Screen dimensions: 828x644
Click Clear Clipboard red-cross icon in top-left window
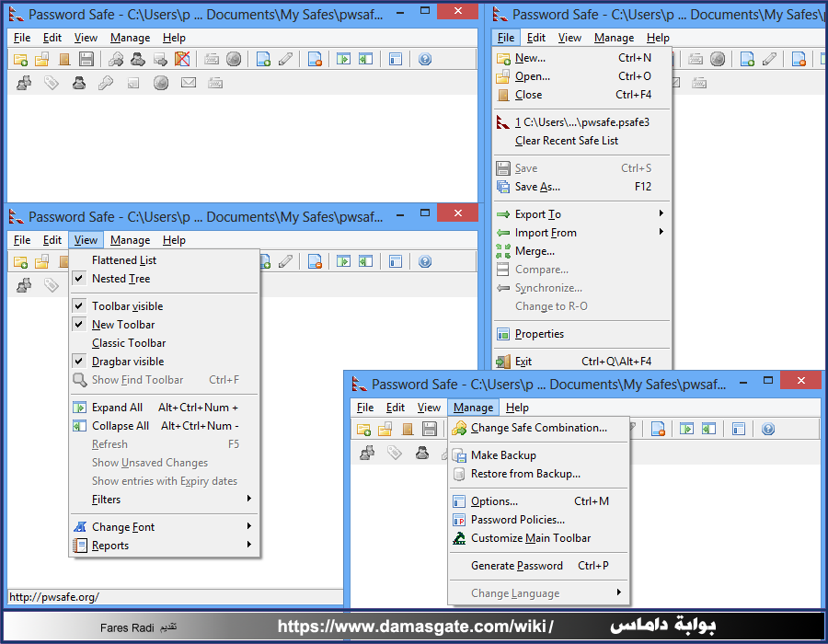pos(182,59)
